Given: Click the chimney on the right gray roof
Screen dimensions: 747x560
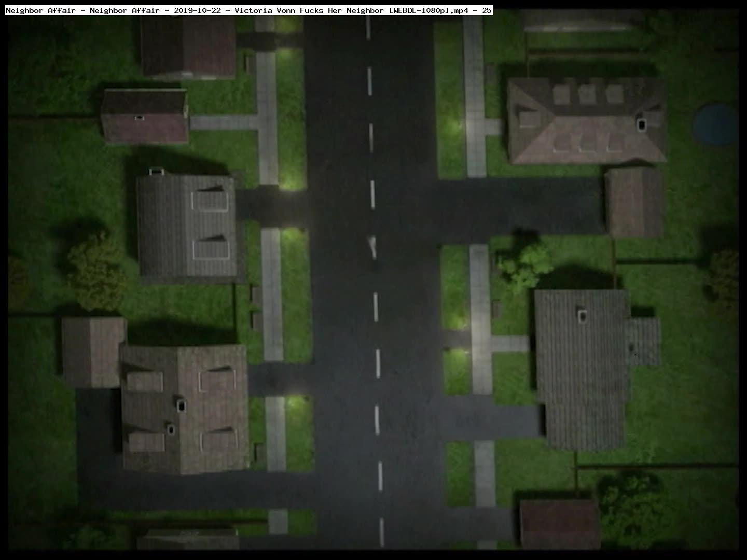Looking at the screenshot, I should [582, 315].
